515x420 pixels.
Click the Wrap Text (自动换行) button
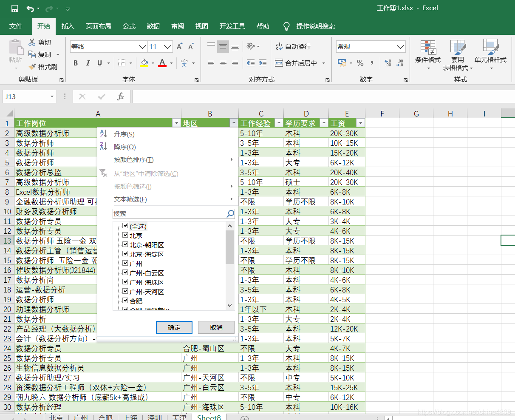point(293,46)
